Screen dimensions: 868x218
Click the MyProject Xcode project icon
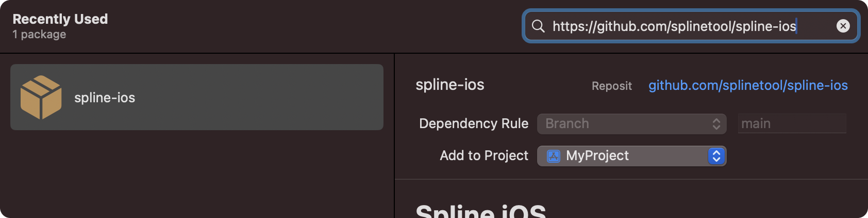[554, 156]
